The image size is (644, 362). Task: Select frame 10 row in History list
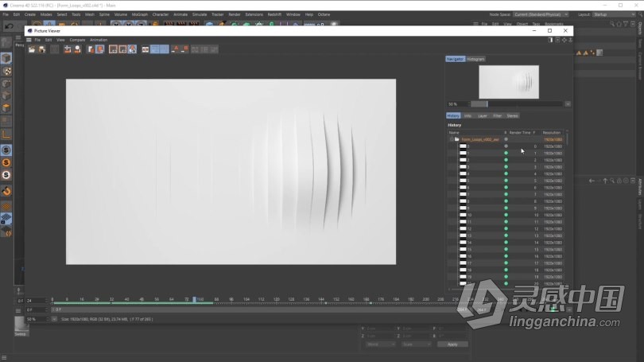click(506, 215)
